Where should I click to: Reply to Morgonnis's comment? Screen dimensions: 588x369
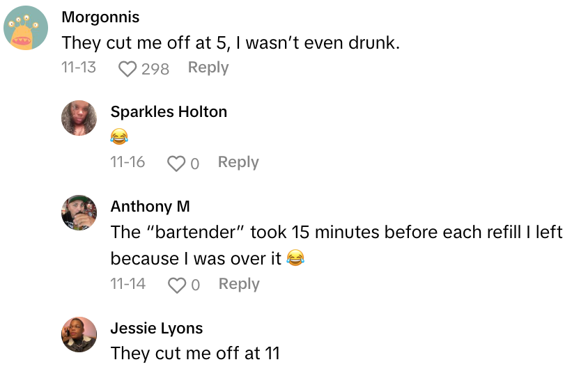click(208, 68)
